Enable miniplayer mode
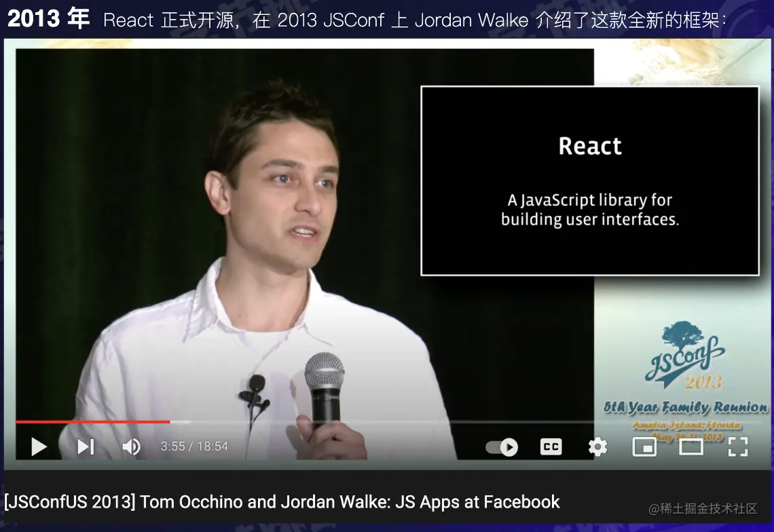This screenshot has width=774, height=532. (644, 447)
